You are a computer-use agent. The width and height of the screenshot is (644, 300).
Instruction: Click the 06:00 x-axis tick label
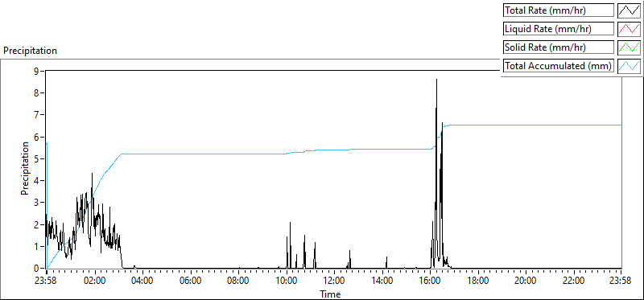191,281
